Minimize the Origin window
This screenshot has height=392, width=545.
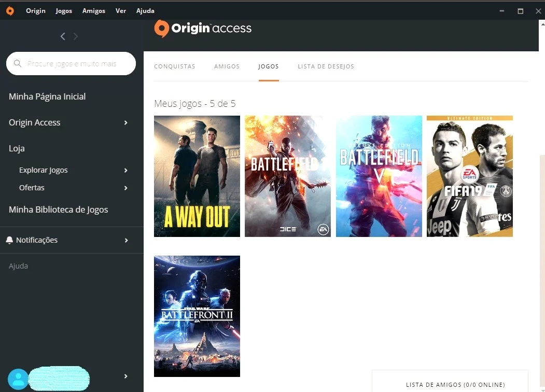[x=501, y=11]
